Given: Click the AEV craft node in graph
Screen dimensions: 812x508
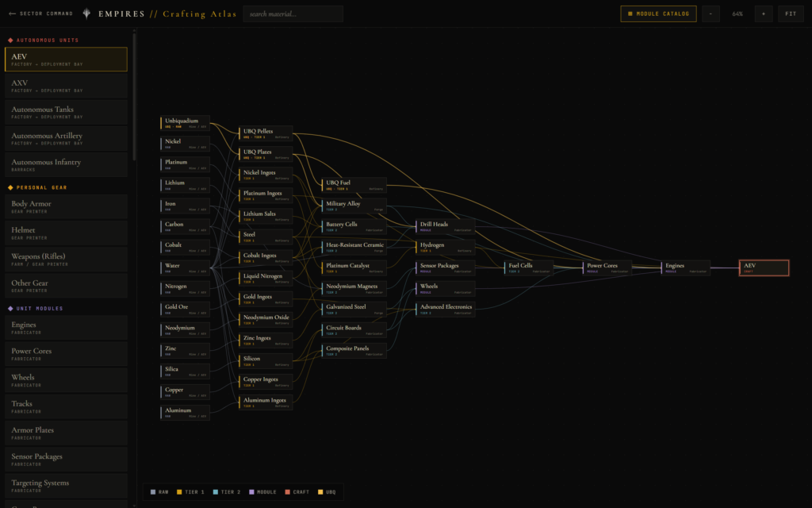Looking at the screenshot, I should [x=764, y=268].
